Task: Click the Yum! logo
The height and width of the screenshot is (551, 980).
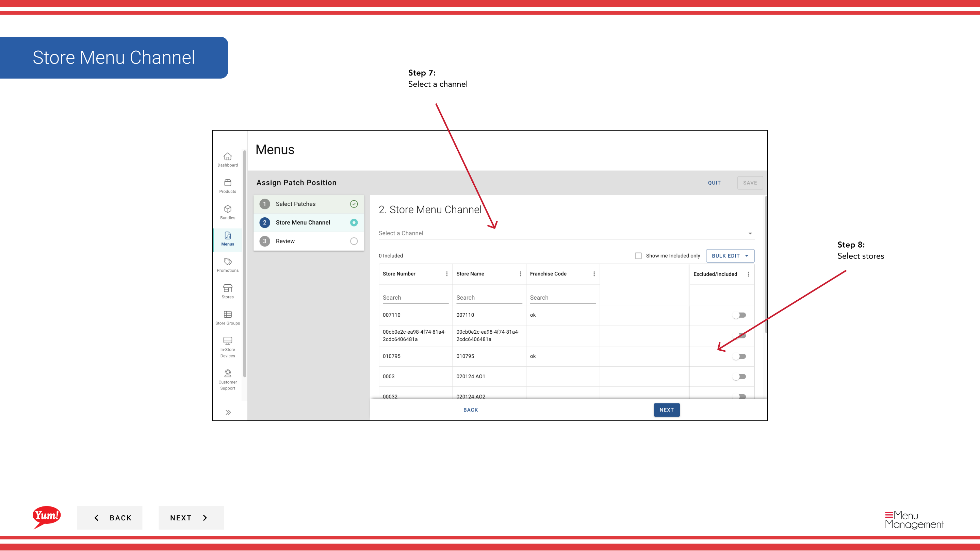Action: (x=46, y=517)
